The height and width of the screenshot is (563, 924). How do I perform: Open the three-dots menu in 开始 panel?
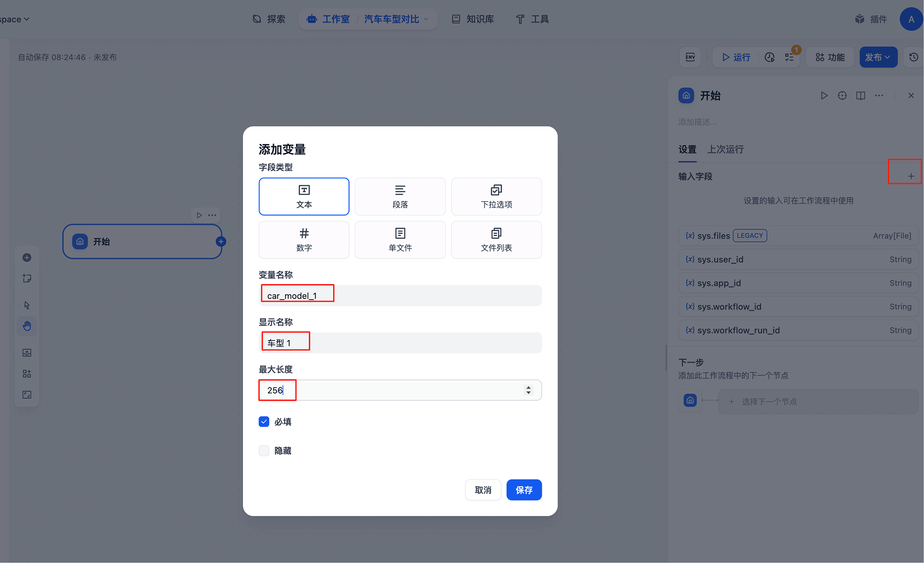pyautogui.click(x=879, y=96)
